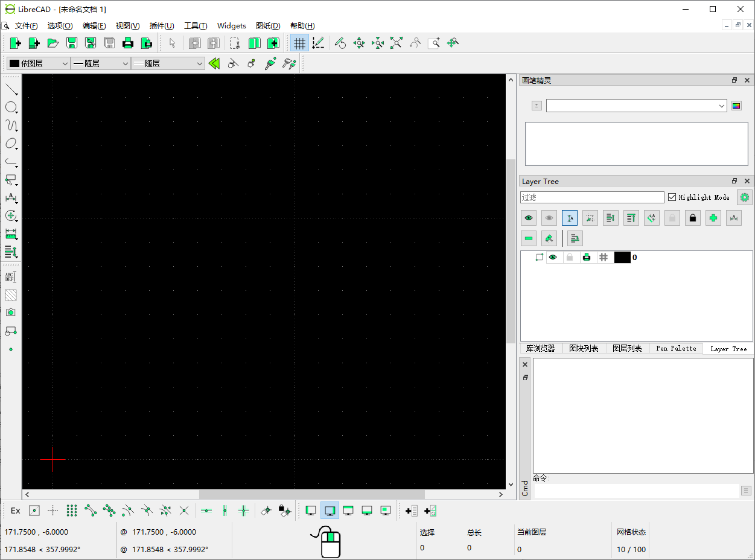Image resolution: width=755 pixels, height=560 pixels.
Task: Expand the Curve tools dropdown
Action: (x=11, y=126)
